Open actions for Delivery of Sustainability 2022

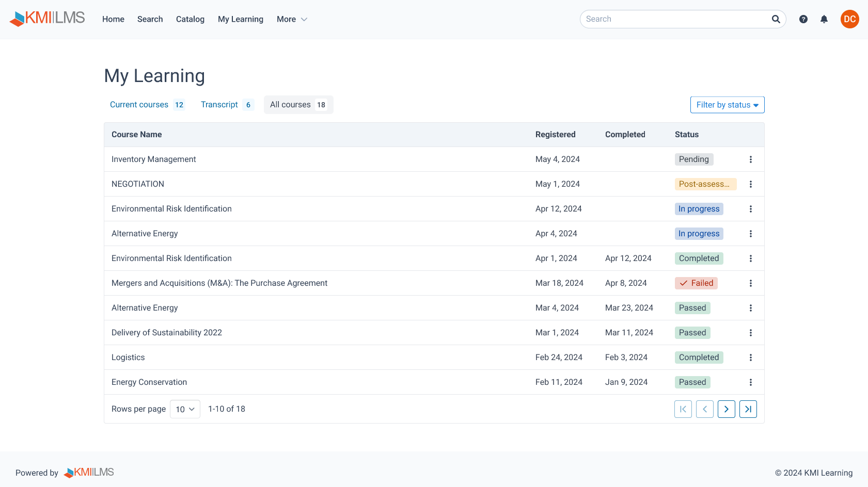(x=751, y=333)
